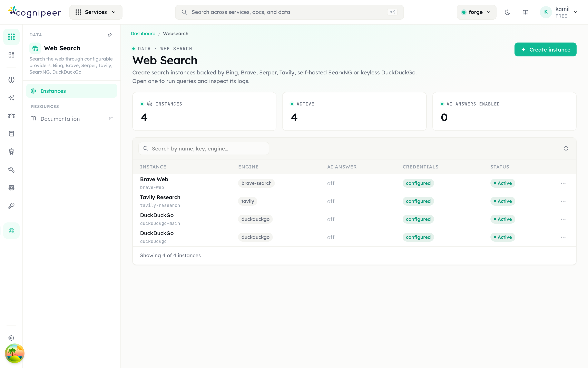
Task: Pin the Web Search side panel
Action: point(110,35)
